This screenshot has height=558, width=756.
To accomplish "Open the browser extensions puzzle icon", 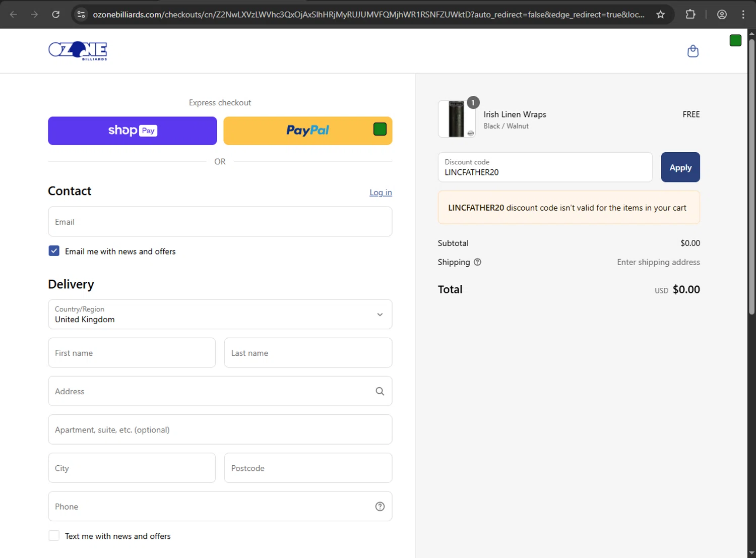I will (x=690, y=15).
